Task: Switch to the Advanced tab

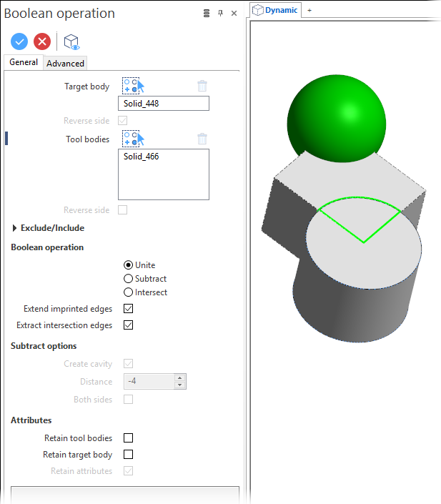Action: coord(65,64)
